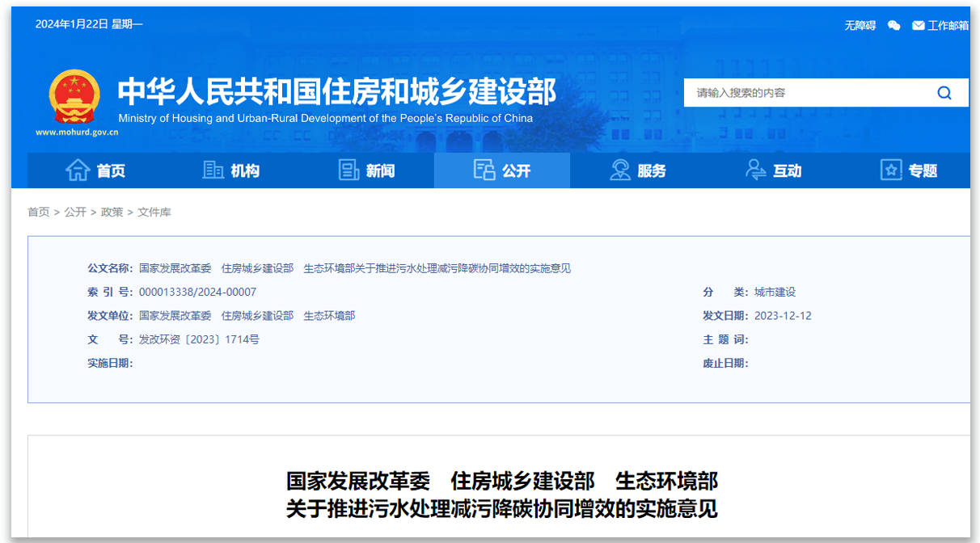Click the article heading line 国家发展改革委 住房城乡建设部 生态环境部
The image size is (980, 543).
pyautogui.click(x=502, y=482)
